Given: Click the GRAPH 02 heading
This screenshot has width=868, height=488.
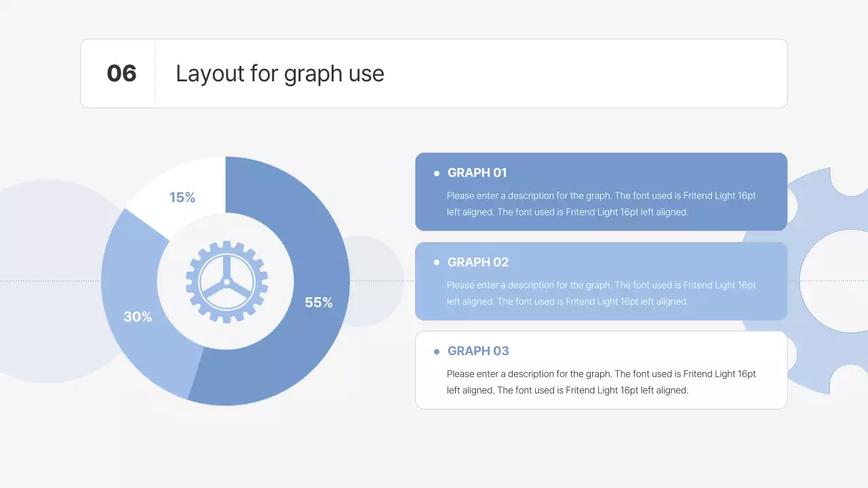Looking at the screenshot, I should [x=478, y=262].
